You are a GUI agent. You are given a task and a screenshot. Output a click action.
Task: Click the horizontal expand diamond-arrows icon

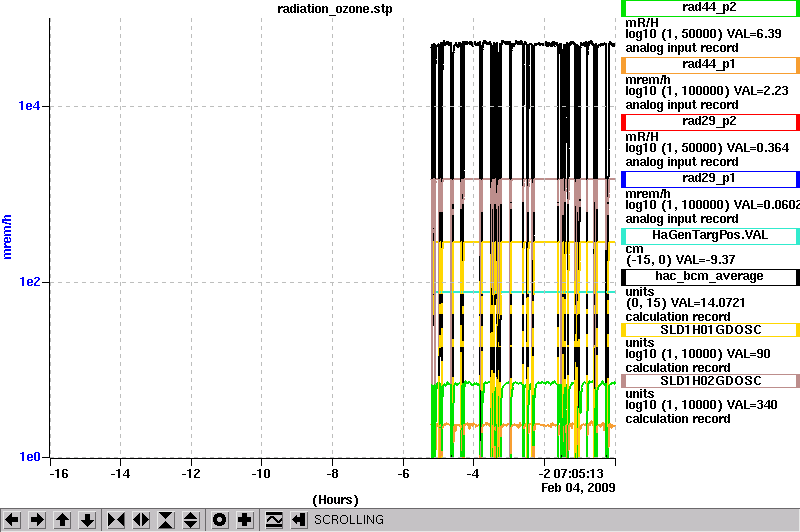pos(141,520)
